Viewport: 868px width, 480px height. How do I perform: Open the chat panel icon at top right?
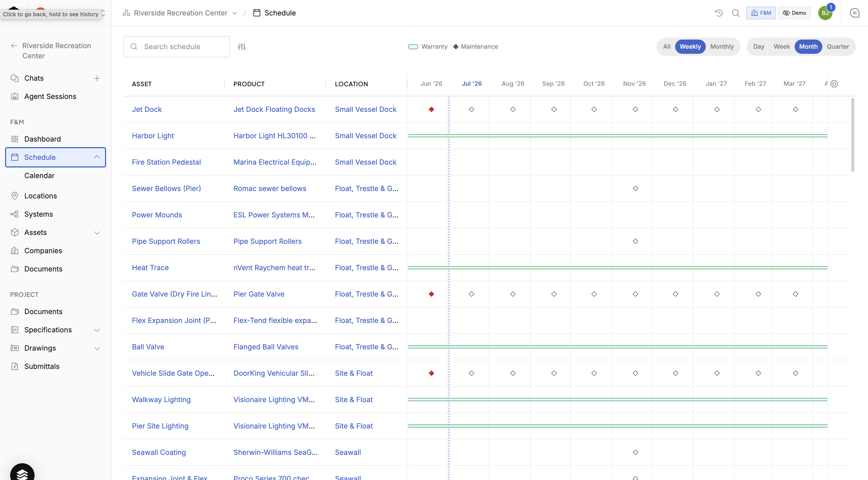point(855,13)
